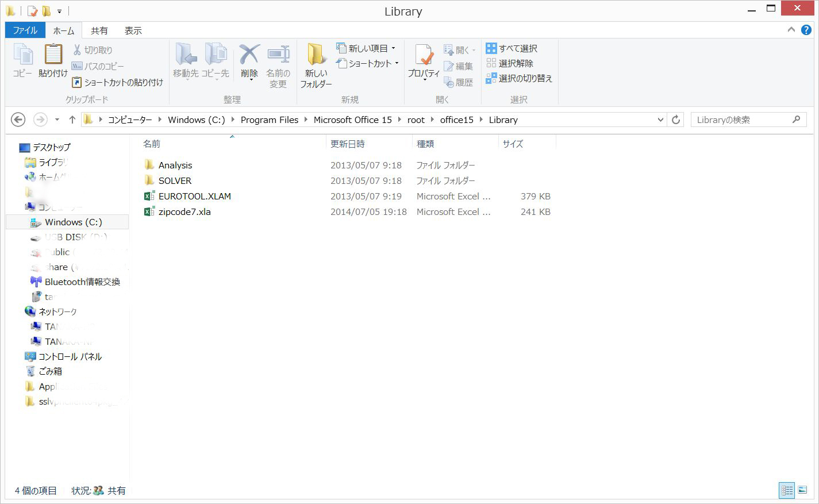Viewport: 819px width, 504px height.
Task: Open the recent locations dropdown arrow
Action: [57, 120]
